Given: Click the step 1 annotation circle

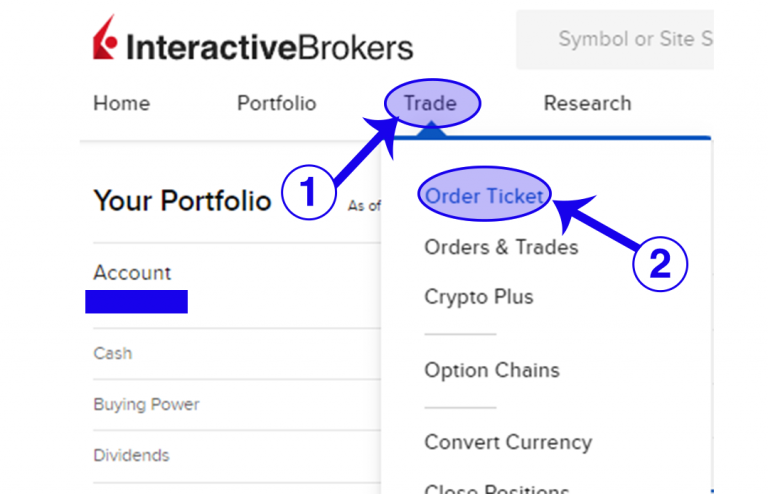Looking at the screenshot, I should click(x=308, y=192).
